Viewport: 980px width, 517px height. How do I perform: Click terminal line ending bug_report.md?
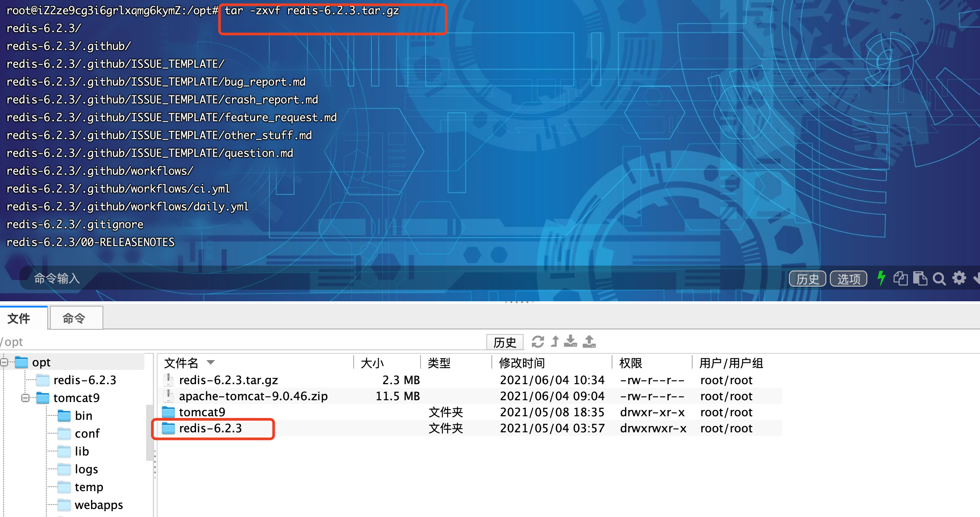156,82
